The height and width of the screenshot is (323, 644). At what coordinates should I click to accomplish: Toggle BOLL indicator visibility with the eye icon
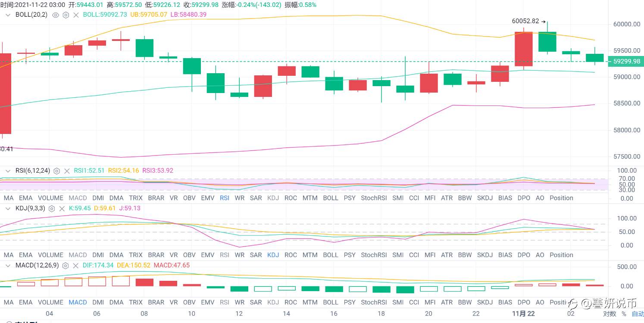point(55,15)
